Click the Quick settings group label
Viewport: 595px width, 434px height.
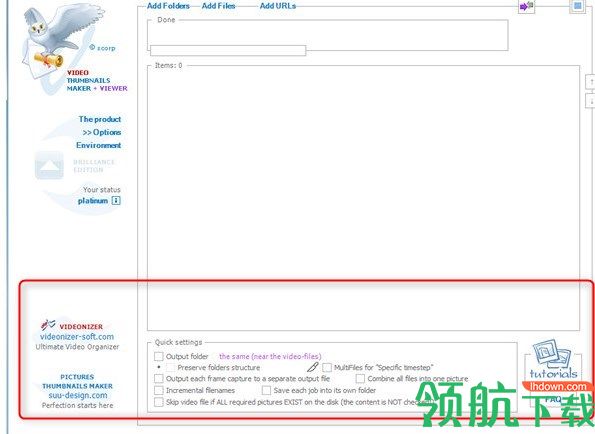point(178,342)
